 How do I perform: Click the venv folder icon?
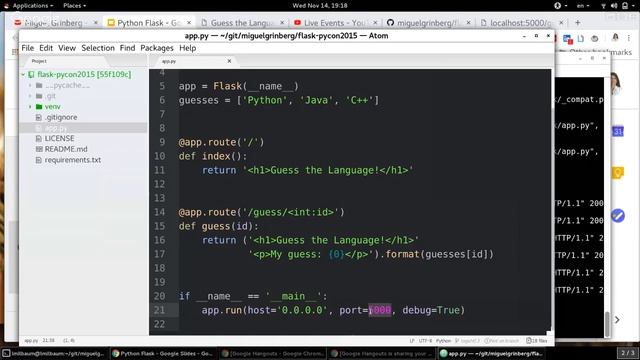[39, 107]
